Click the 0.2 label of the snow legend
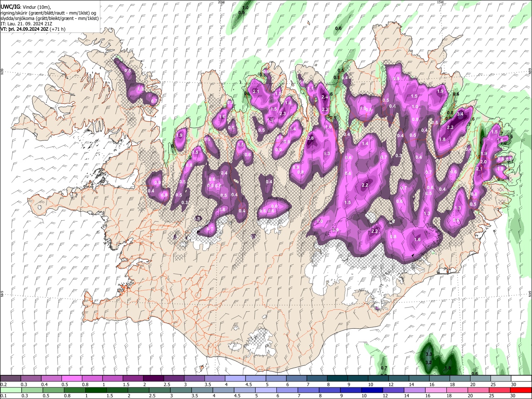The height and width of the screenshot is (399, 532). tap(3, 384)
